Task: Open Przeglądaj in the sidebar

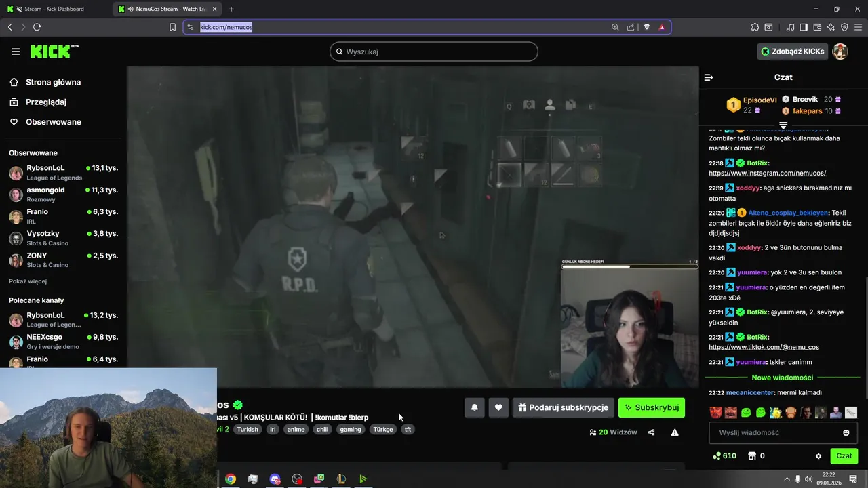Action: tap(37, 102)
